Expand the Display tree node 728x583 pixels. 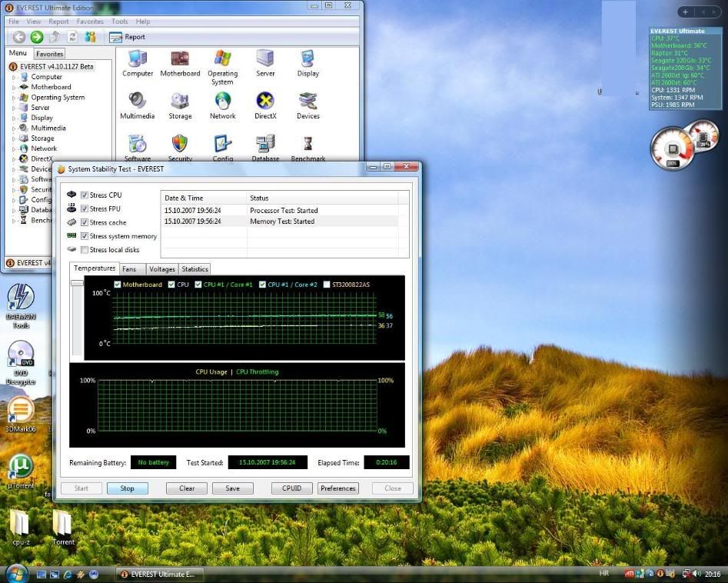tap(14, 118)
